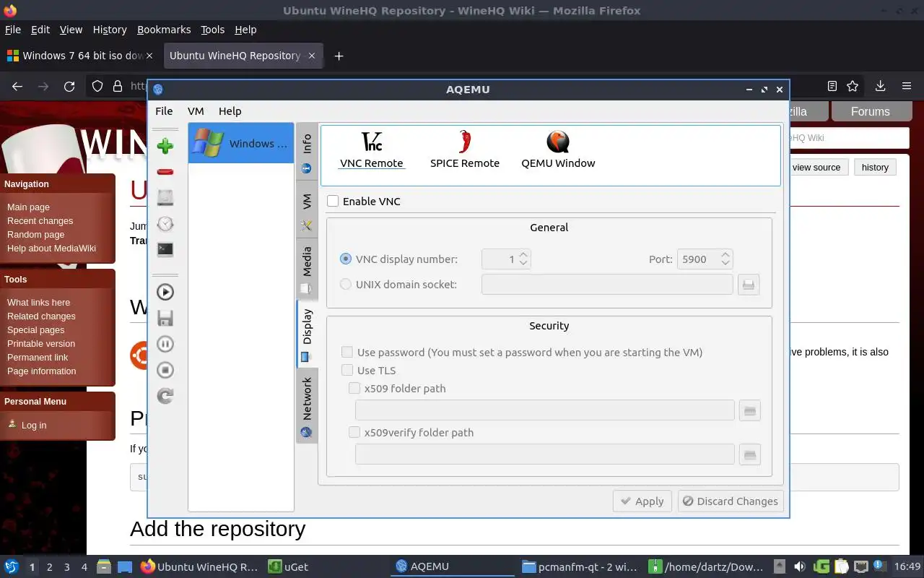Switch to the Info side tab
Viewport: 924px width, 578px height.
(x=307, y=152)
